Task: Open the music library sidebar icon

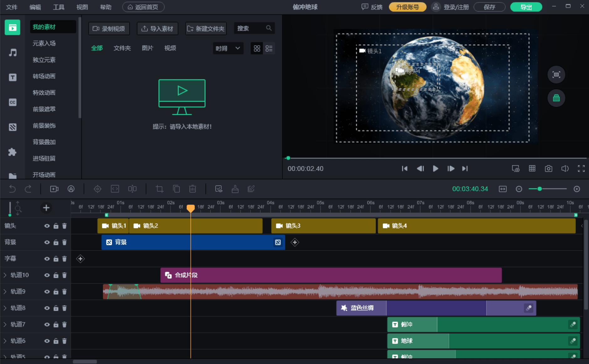Action: 13,52
